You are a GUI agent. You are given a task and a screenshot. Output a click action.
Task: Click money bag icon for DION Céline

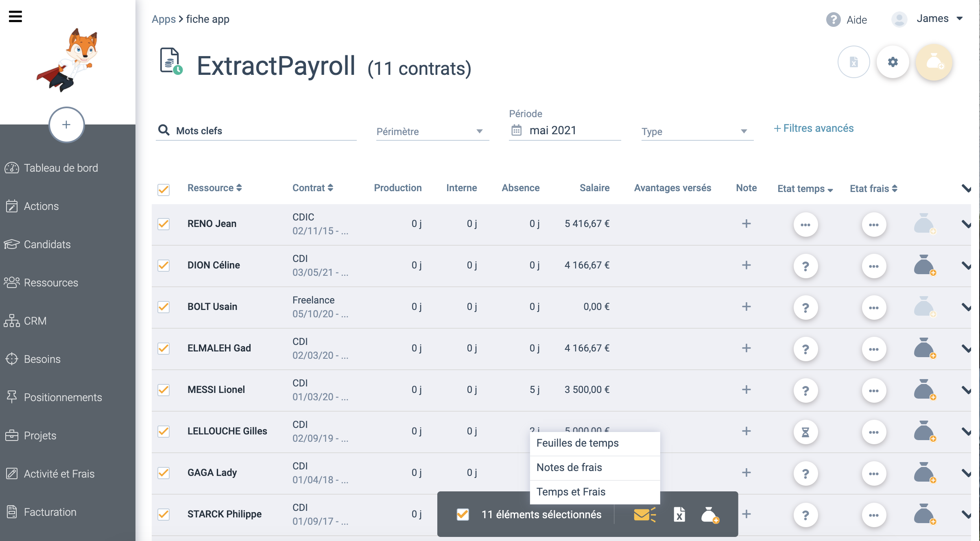(925, 265)
